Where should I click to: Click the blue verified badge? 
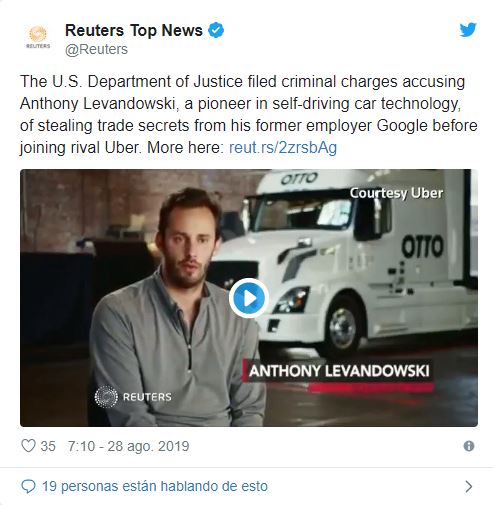pos(216,30)
